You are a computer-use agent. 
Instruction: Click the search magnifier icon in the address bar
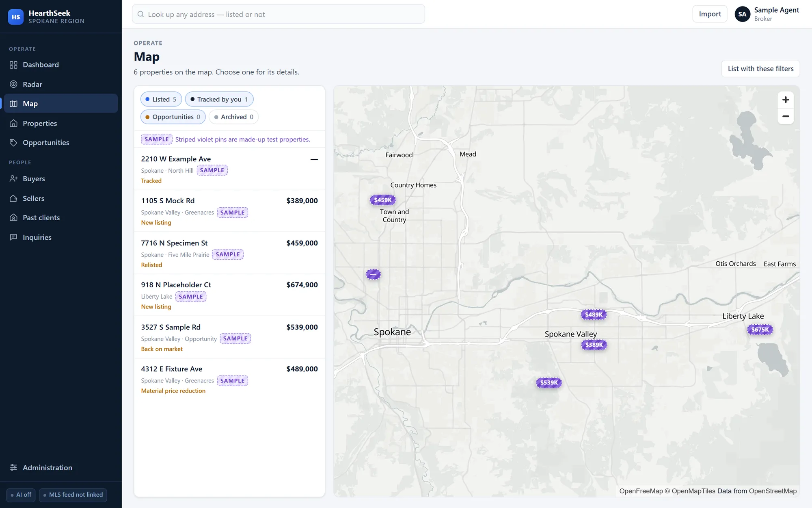140,14
